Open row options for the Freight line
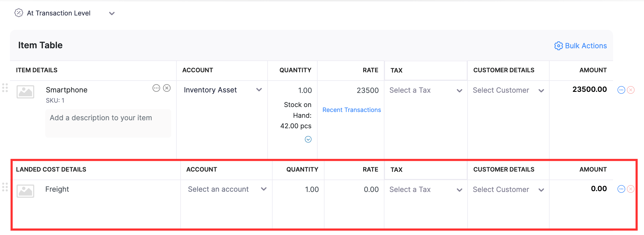 point(621,189)
